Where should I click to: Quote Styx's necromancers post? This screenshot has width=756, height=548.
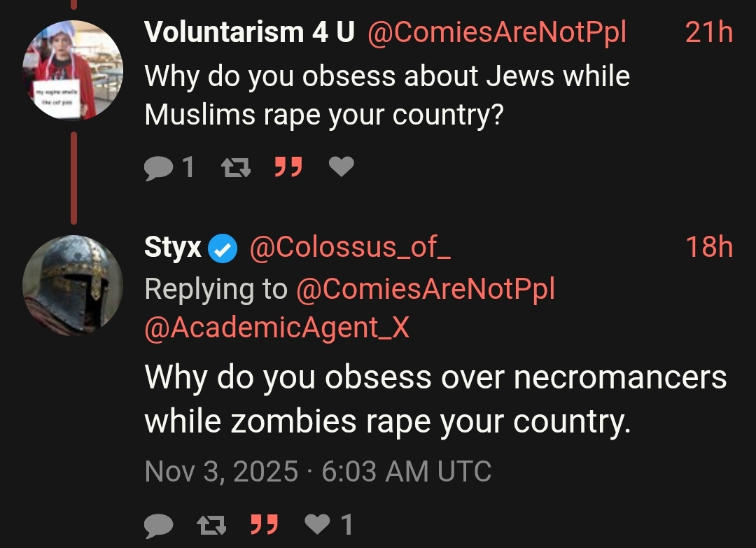tap(264, 524)
